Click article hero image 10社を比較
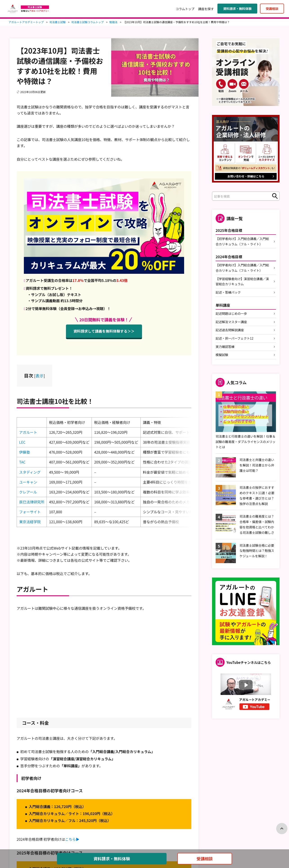 [x=155, y=67]
